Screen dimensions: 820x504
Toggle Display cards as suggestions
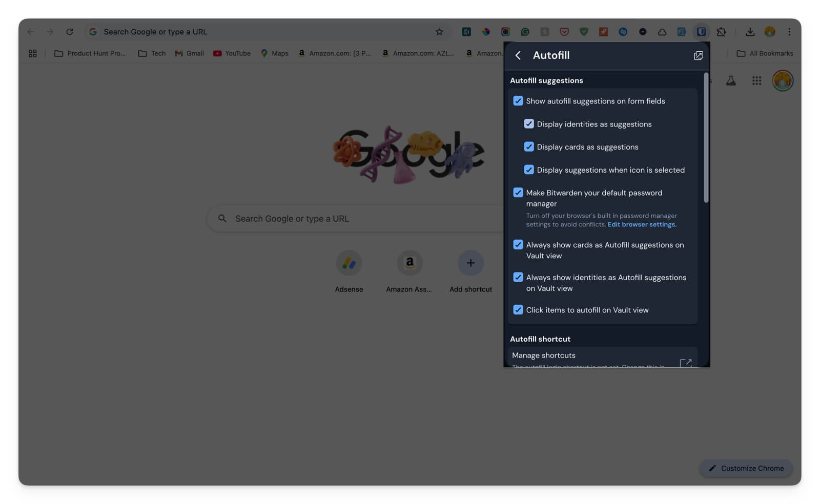tap(529, 147)
